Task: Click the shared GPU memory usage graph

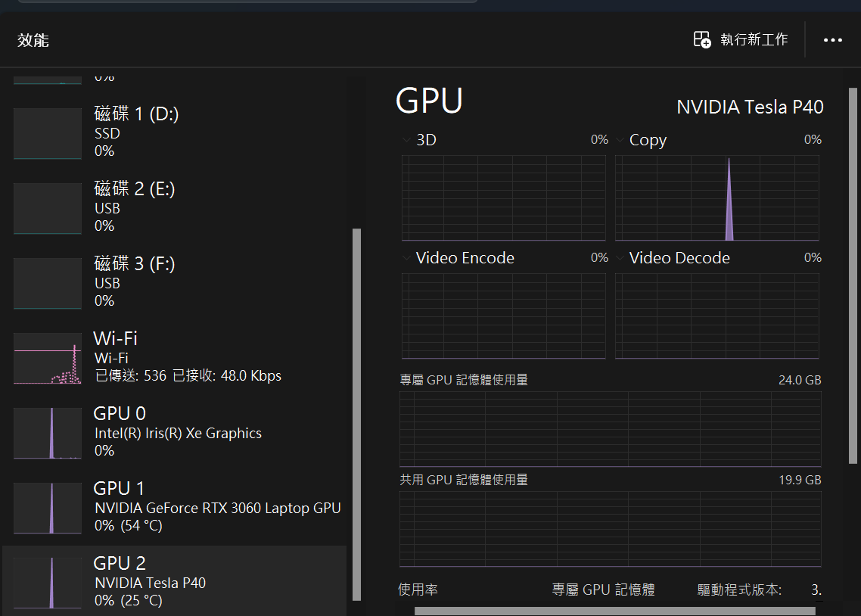Action: point(610,528)
